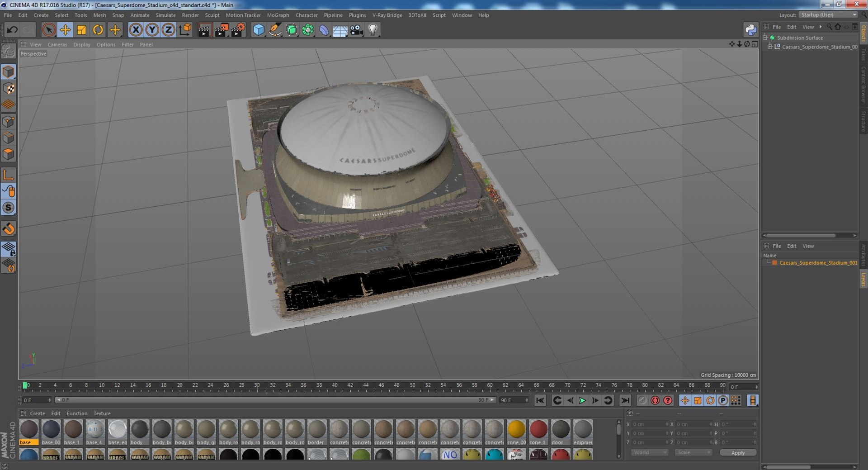Select the Move tool
Viewport: 868px width, 470px height.
pyautogui.click(x=65, y=30)
